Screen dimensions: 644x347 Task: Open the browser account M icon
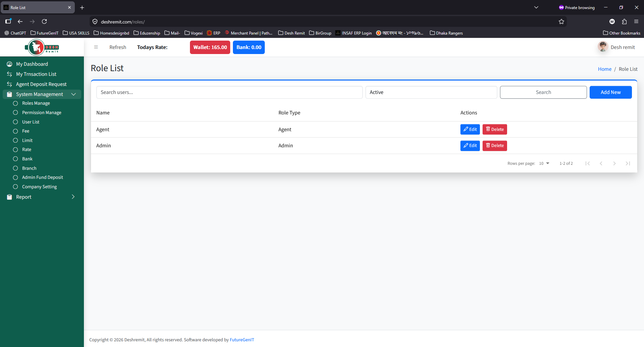(612, 21)
